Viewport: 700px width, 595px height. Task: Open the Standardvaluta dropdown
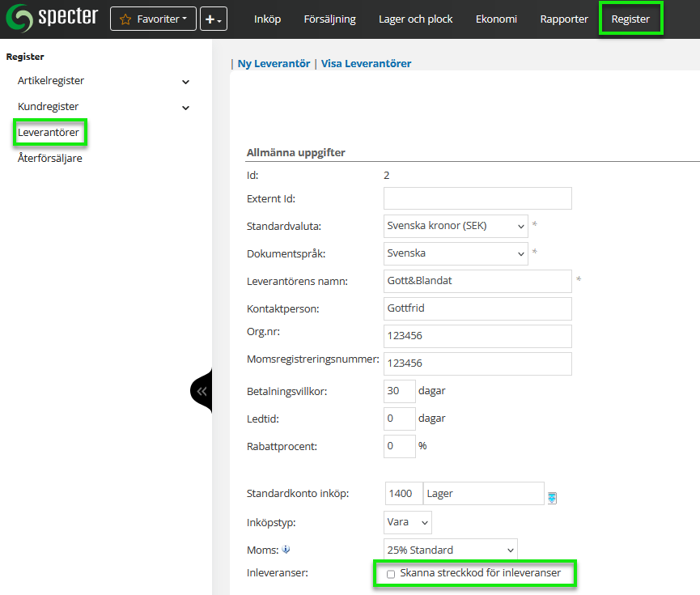(x=456, y=227)
